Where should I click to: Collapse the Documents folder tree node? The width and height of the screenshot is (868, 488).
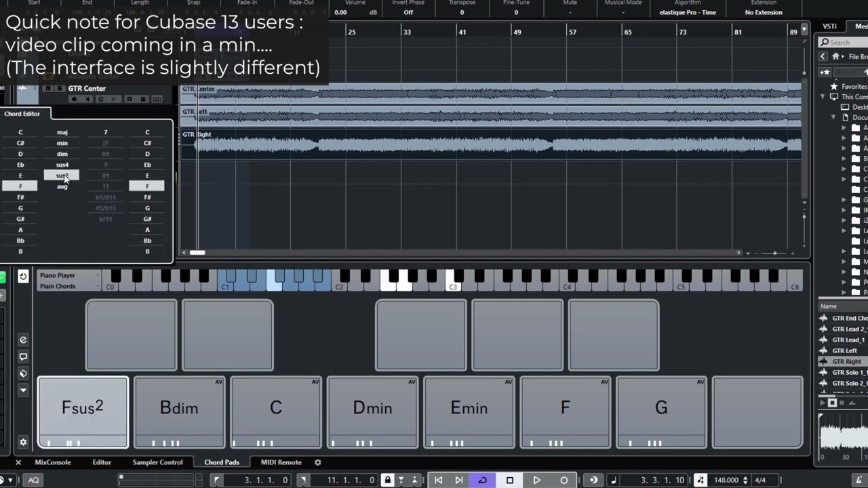[833, 117]
